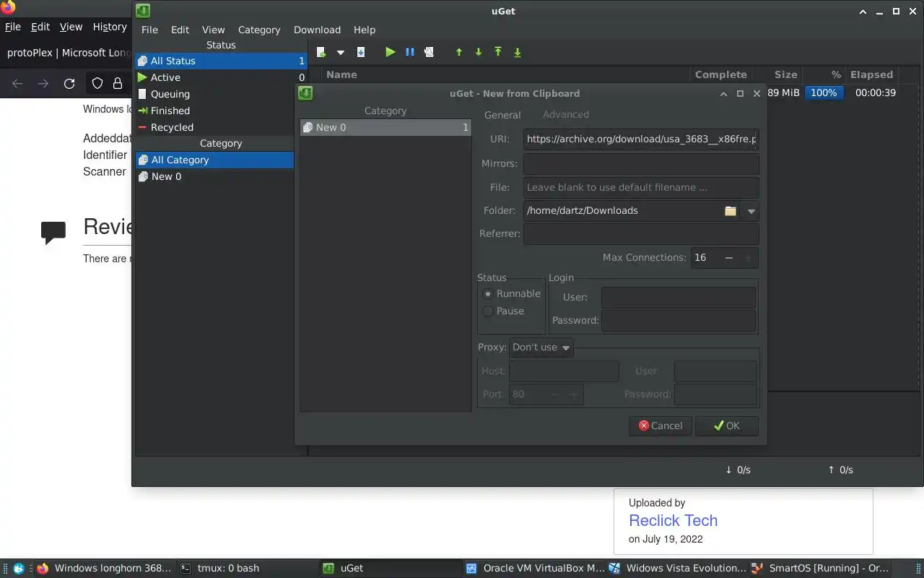Screen dimensions: 924x578
Task: Click the Cancel button in dialog
Action: point(661,426)
